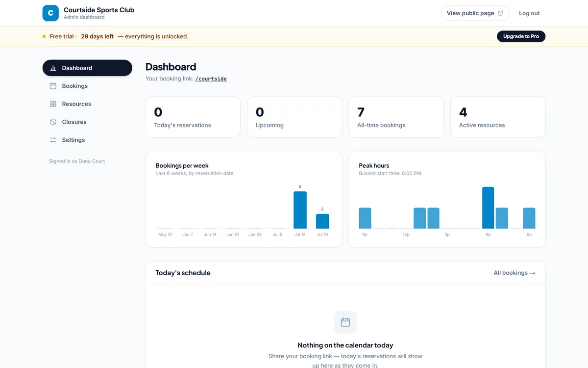Click the 9p bar in Peak hours chart
The width and height of the screenshot is (588, 368).
529,218
